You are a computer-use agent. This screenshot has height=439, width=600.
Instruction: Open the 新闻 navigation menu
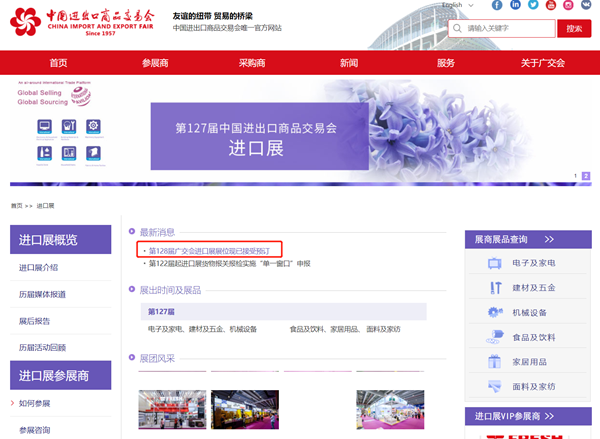pyautogui.click(x=349, y=63)
